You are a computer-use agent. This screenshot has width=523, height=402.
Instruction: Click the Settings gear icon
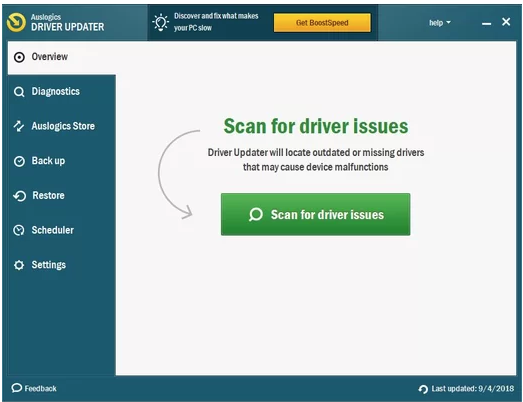click(19, 265)
